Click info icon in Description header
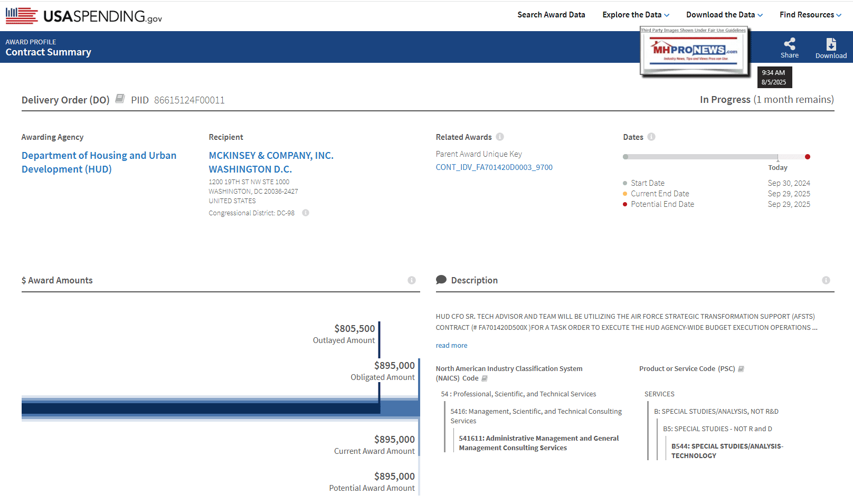 [826, 280]
